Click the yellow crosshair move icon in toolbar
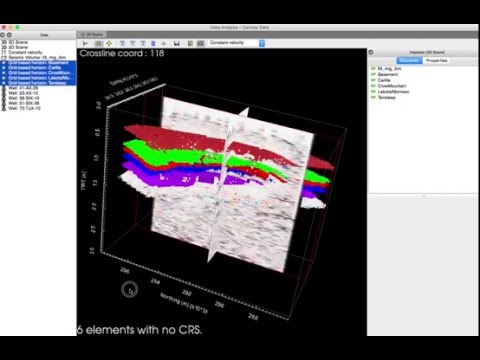The width and height of the screenshot is (480, 360). [109, 43]
